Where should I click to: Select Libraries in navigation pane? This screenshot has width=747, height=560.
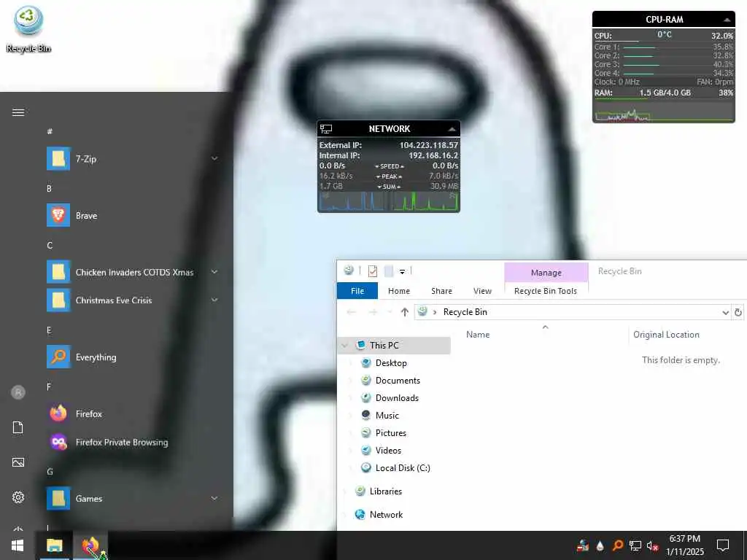385,491
